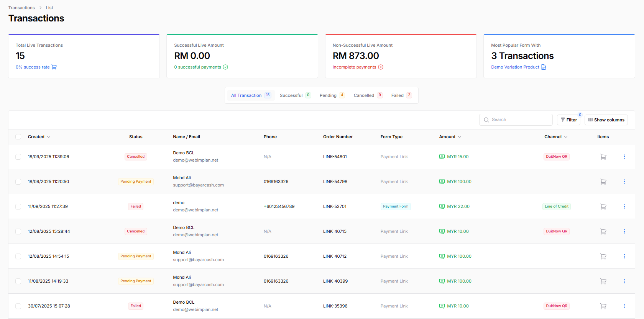Focus the Search input field
The height and width of the screenshot is (319, 644).
516,120
